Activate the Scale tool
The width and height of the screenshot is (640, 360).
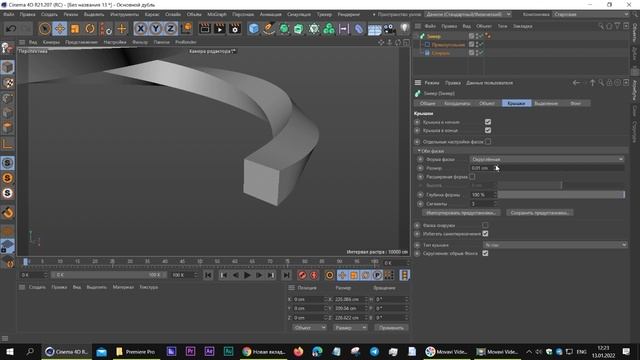click(x=75, y=29)
